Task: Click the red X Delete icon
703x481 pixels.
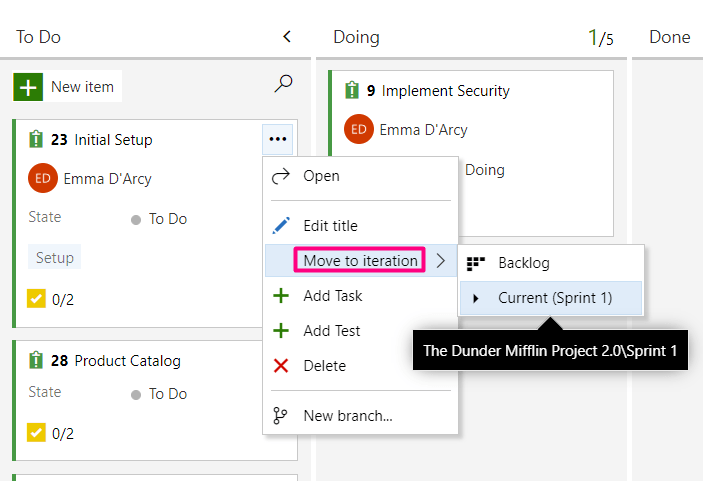Action: pos(281,366)
